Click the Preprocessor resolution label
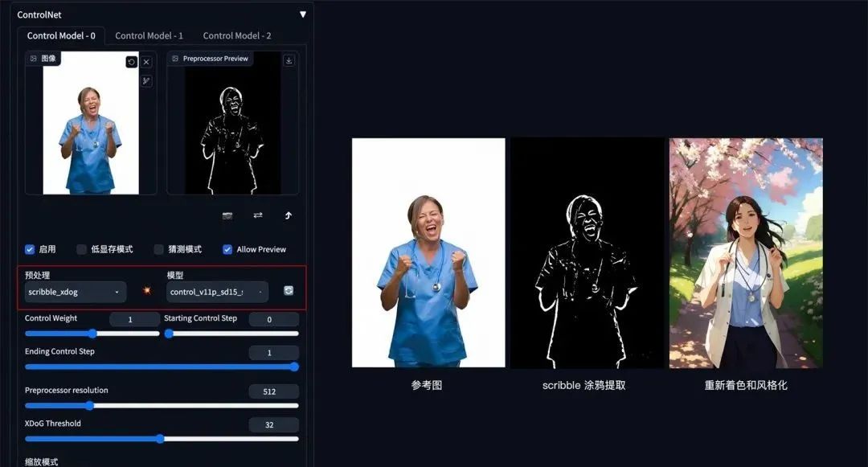 (x=67, y=390)
